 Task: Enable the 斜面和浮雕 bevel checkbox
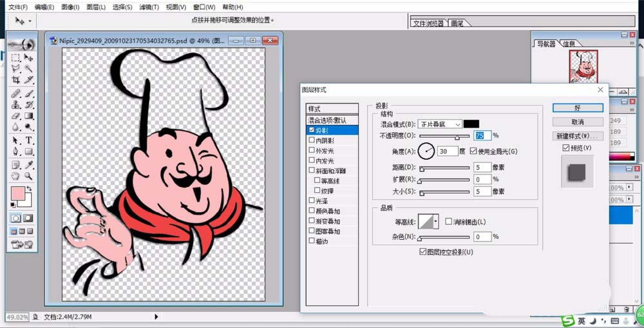(x=312, y=170)
